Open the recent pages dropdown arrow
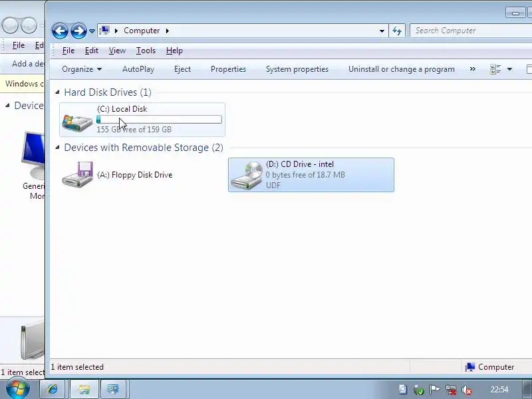This screenshot has width=532, height=399. click(92, 31)
